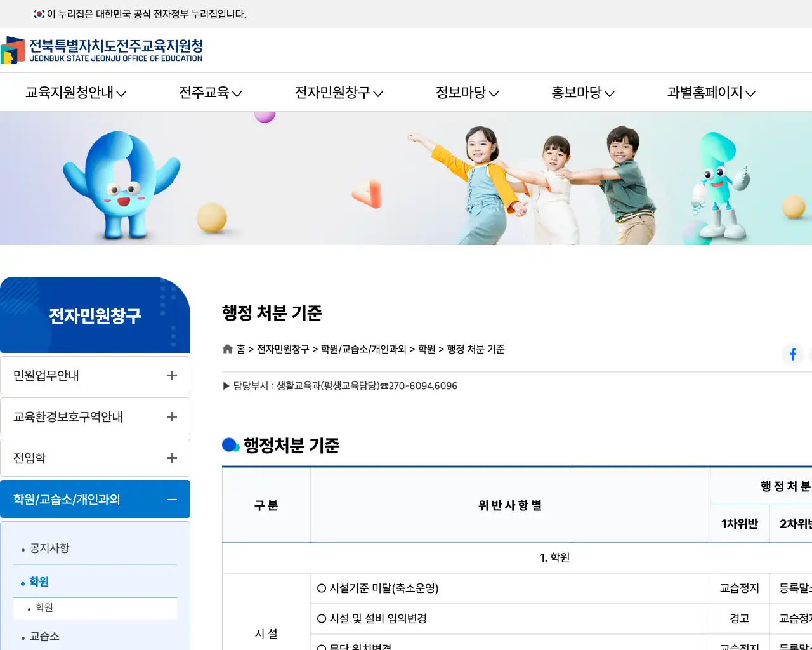Click the Korean flag icon in top banner
This screenshot has width=812, height=650.
pyautogui.click(x=39, y=14)
